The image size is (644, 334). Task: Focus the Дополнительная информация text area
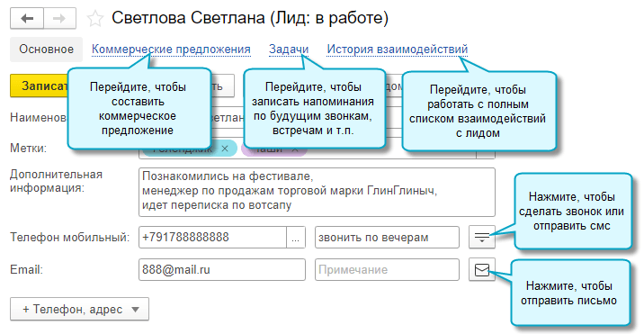click(x=317, y=192)
